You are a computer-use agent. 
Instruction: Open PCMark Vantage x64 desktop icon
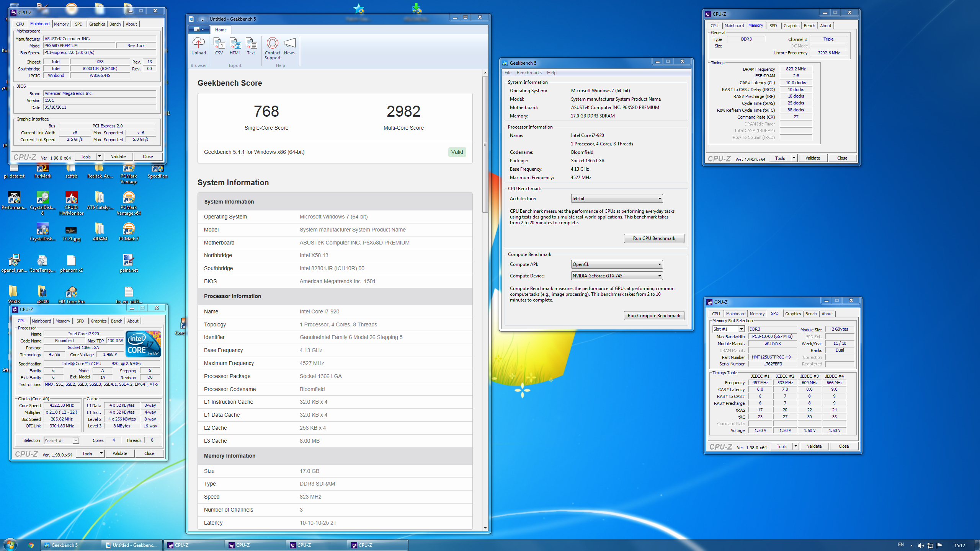tap(129, 204)
